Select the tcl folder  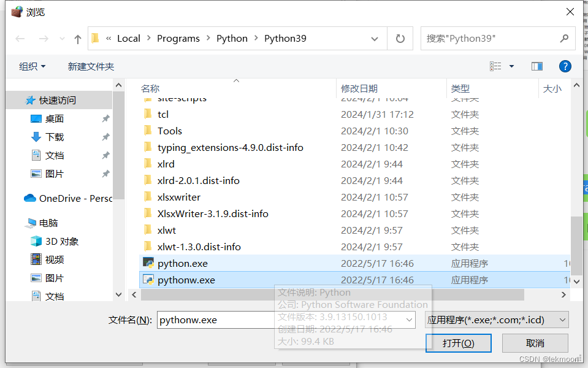[x=162, y=115]
